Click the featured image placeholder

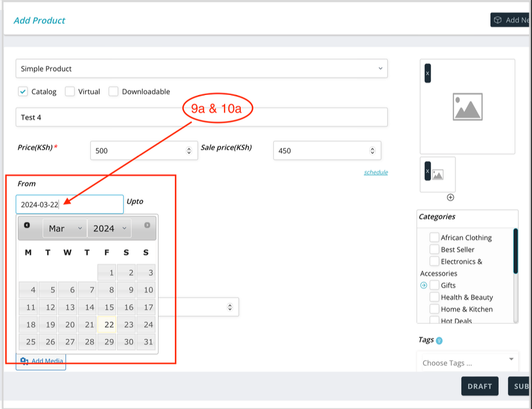point(467,107)
